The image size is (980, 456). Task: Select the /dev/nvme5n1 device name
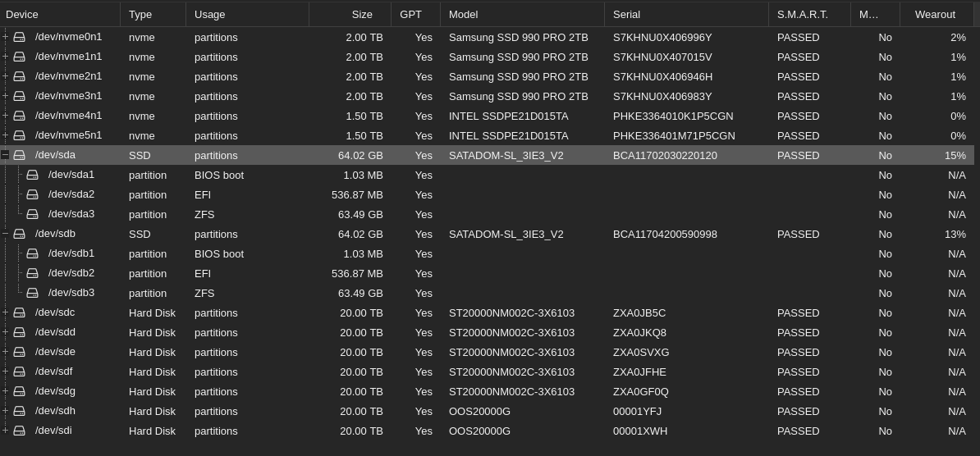[69, 135]
